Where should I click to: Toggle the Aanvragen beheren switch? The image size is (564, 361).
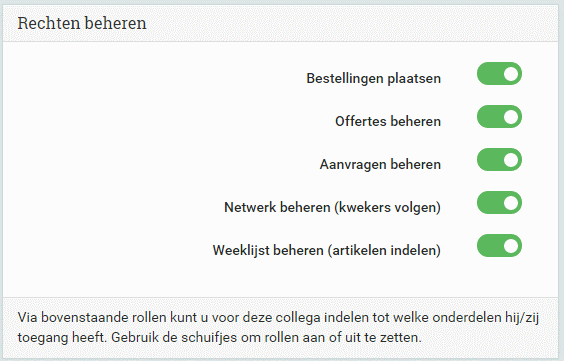point(499,160)
